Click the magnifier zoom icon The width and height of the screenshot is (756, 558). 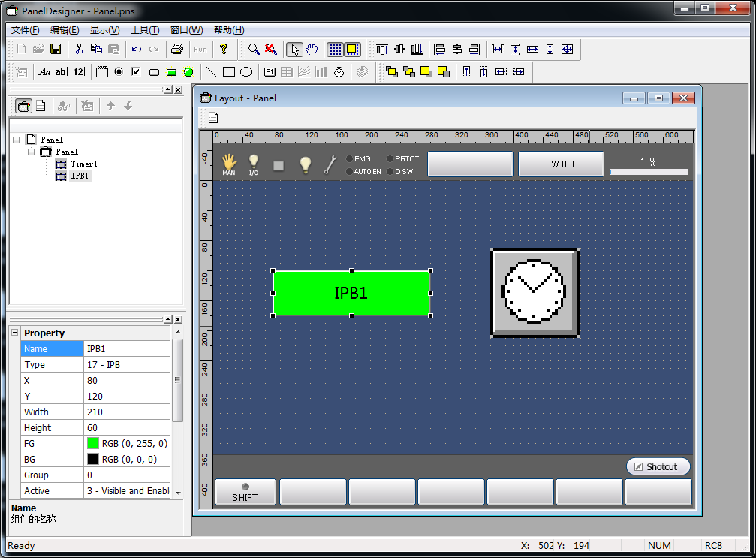[x=255, y=50]
